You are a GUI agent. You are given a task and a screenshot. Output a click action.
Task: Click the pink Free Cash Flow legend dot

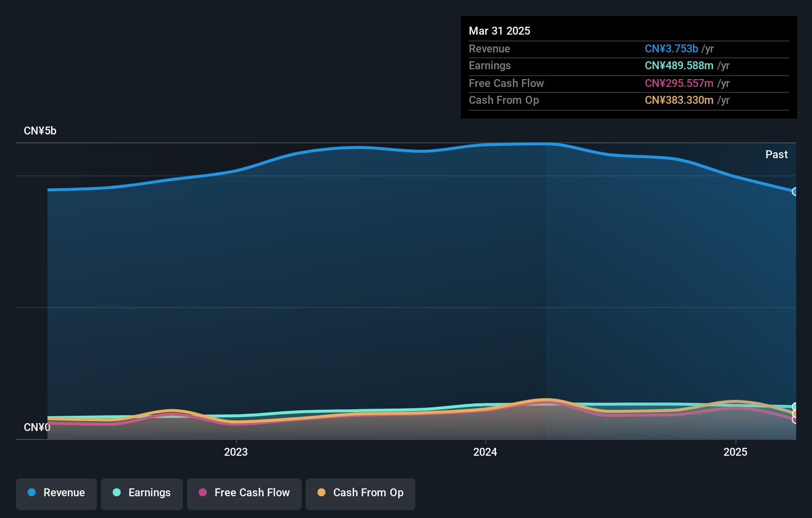tap(203, 492)
